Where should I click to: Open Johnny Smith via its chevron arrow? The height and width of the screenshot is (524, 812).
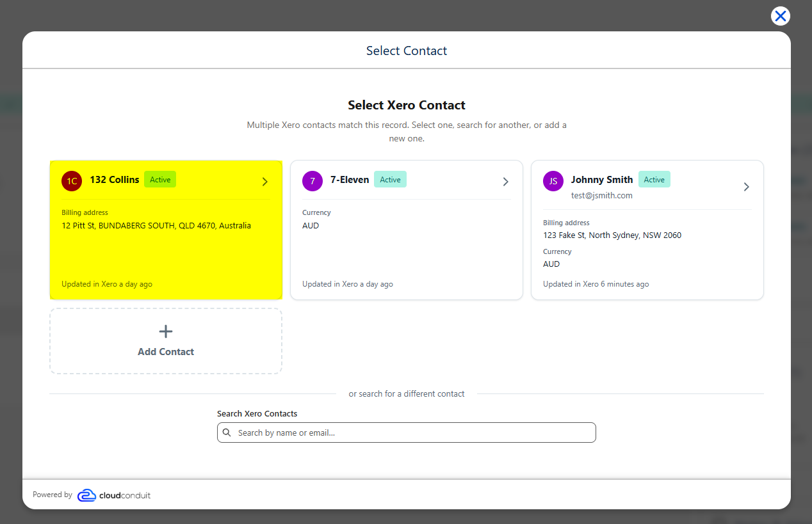click(x=746, y=187)
